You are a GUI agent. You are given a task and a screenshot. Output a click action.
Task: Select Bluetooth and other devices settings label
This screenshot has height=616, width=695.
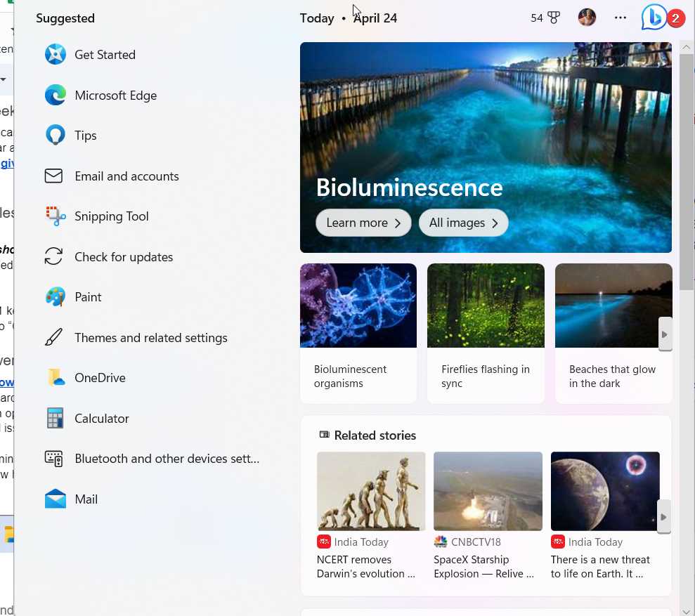point(167,458)
